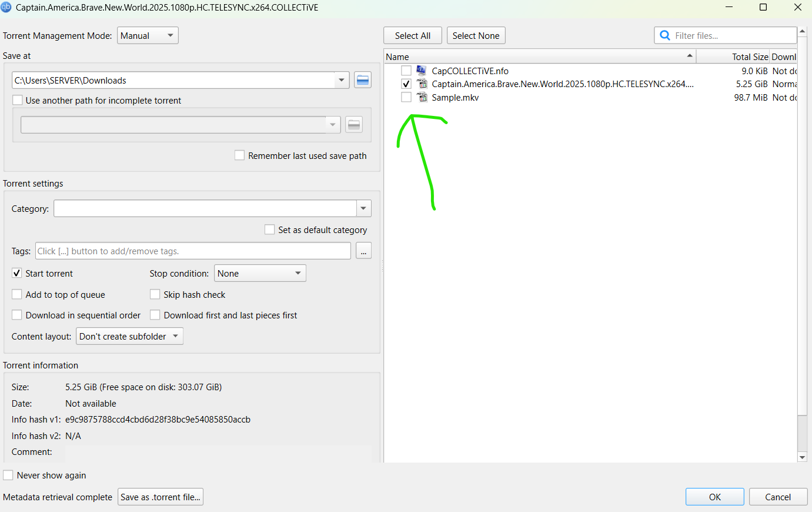Image resolution: width=812 pixels, height=512 pixels.
Task: Enable the Sample.mkv file checkbox
Action: pos(406,97)
